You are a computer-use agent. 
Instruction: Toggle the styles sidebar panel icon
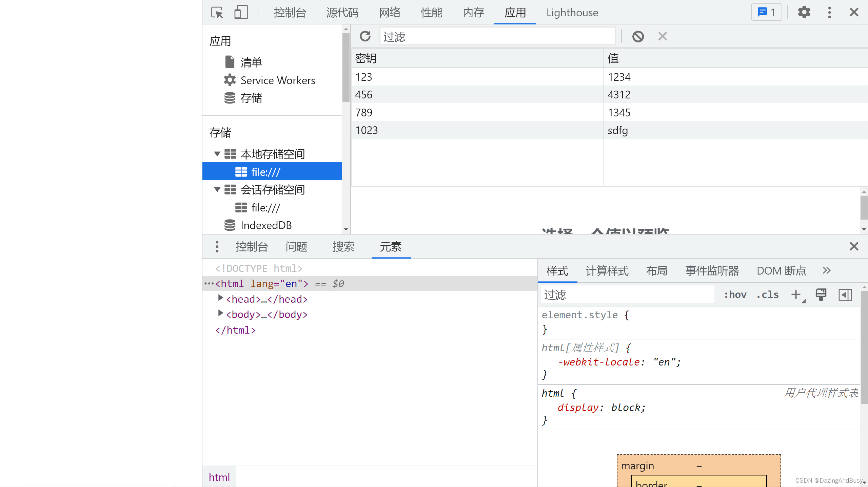click(x=845, y=295)
